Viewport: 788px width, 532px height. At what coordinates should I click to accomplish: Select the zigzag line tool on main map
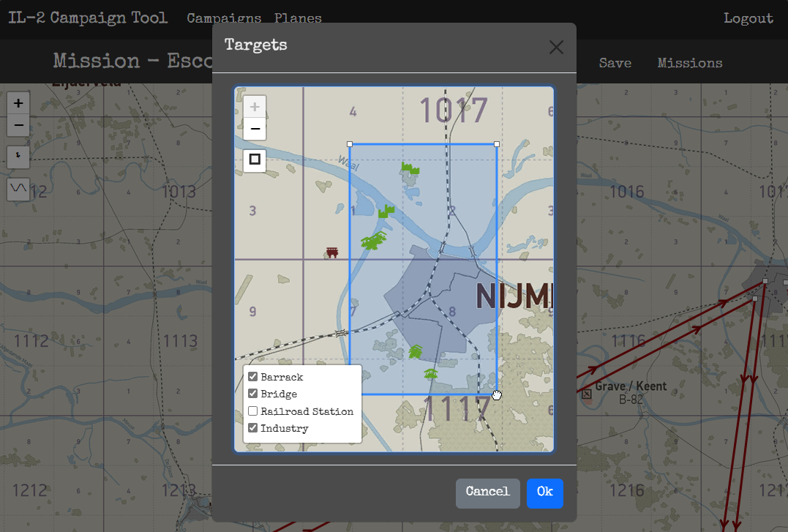click(x=18, y=189)
